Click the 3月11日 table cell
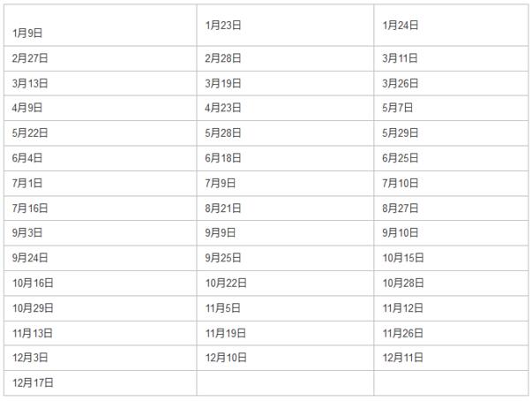The image size is (532, 401). tap(401, 58)
